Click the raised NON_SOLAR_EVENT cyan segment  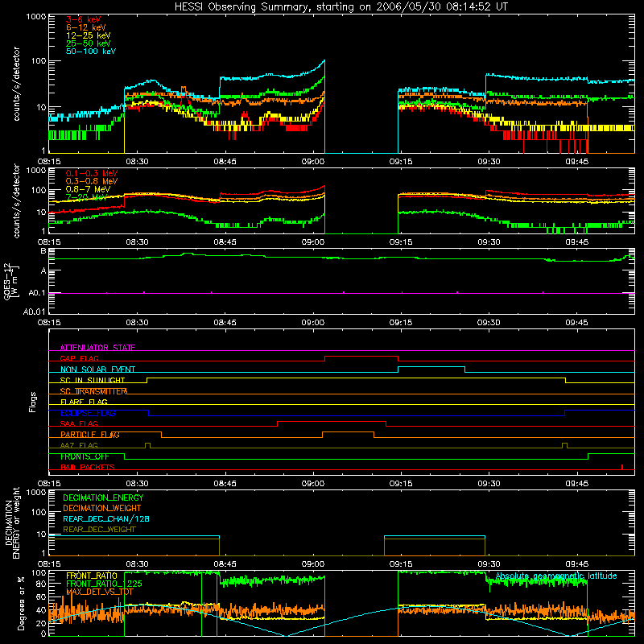coord(431,367)
